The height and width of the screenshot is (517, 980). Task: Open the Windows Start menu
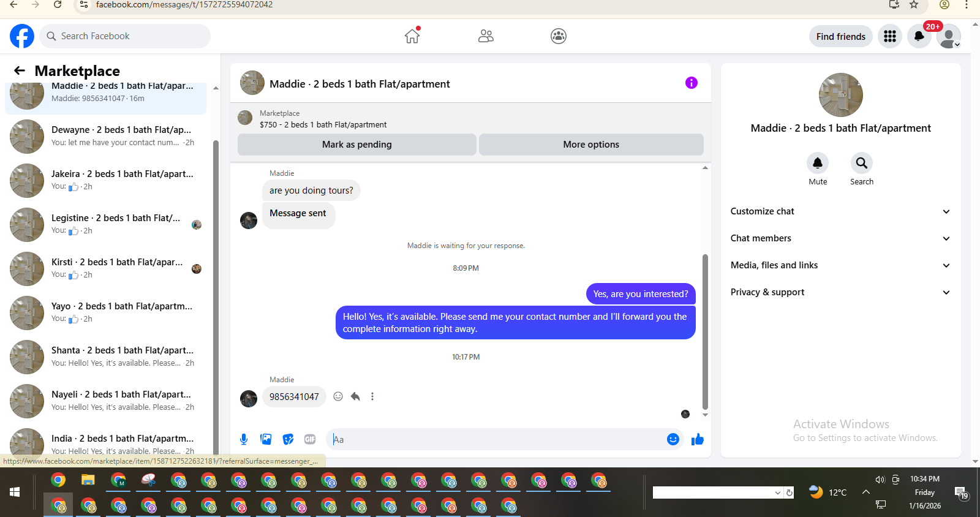pos(15,492)
